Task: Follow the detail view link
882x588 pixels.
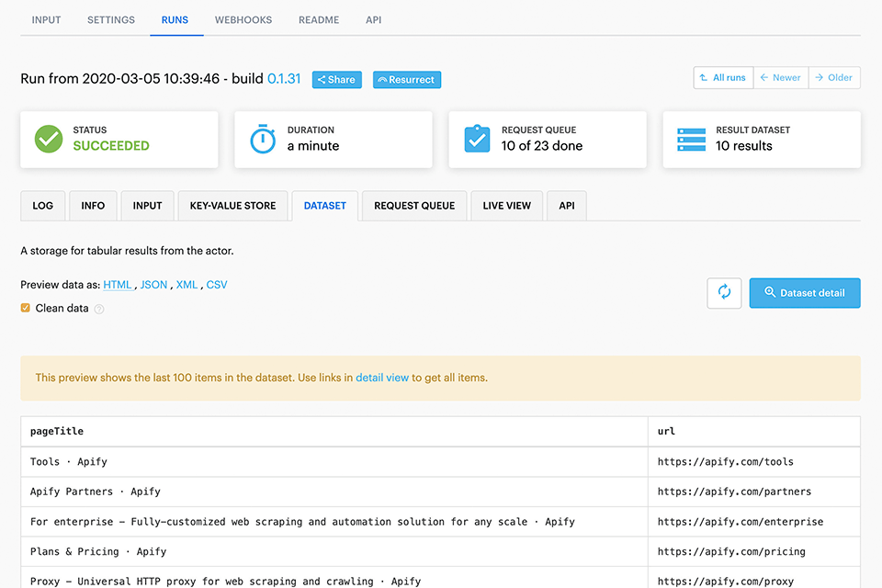Action: click(382, 378)
